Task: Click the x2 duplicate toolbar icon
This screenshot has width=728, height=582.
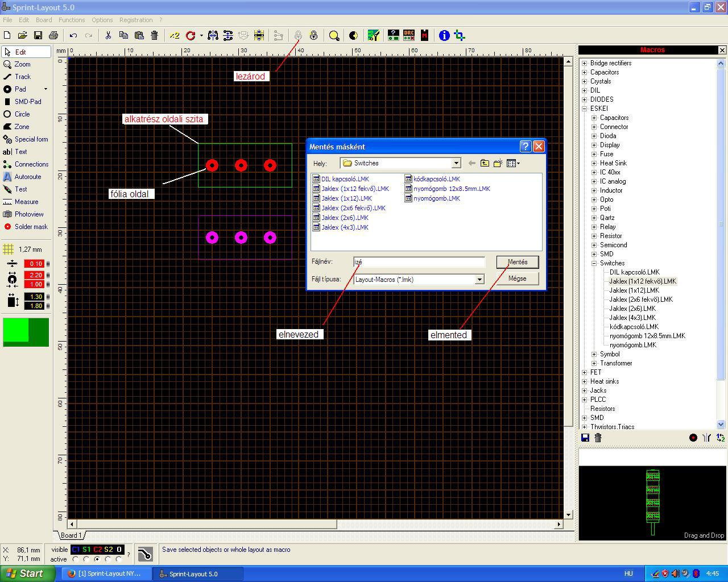Action: pos(175,35)
